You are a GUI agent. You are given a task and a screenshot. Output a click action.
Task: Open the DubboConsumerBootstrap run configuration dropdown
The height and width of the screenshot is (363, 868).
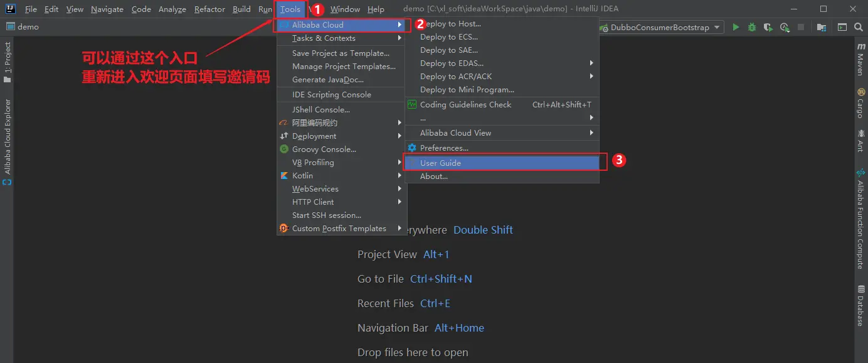[x=661, y=27]
